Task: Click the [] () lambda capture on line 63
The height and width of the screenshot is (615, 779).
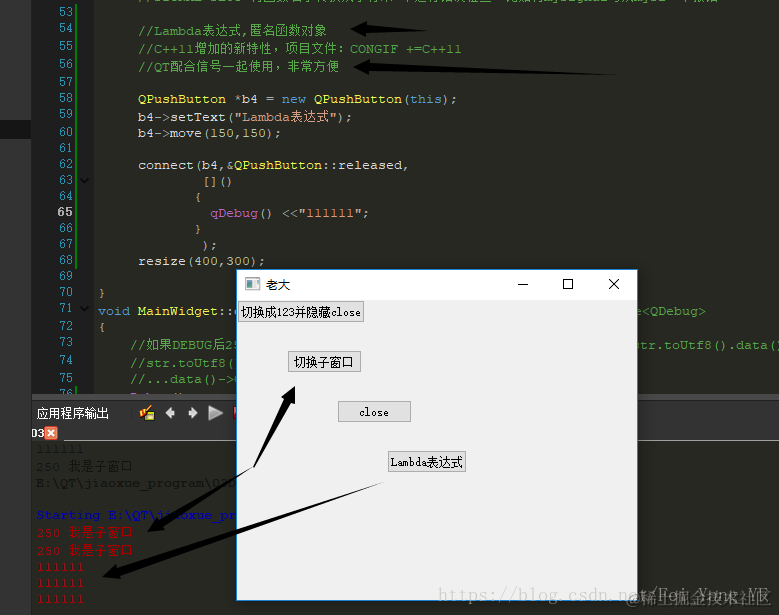Action: point(218,182)
